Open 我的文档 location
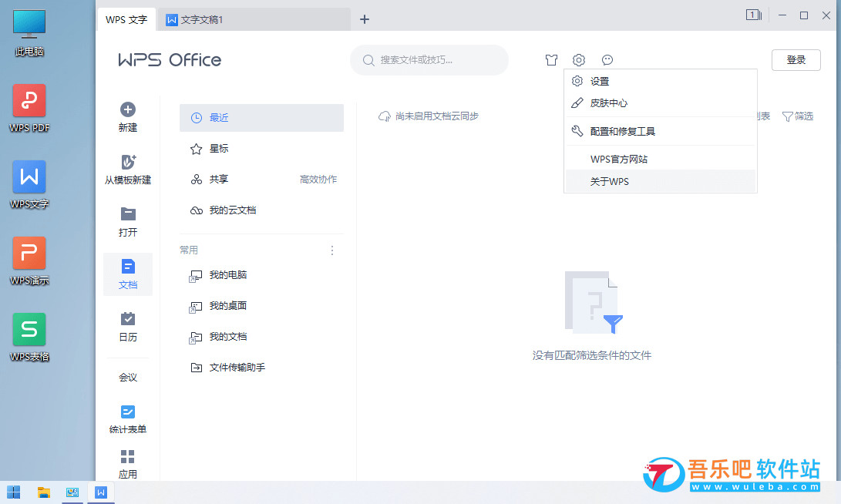The image size is (841, 504). coord(262,337)
